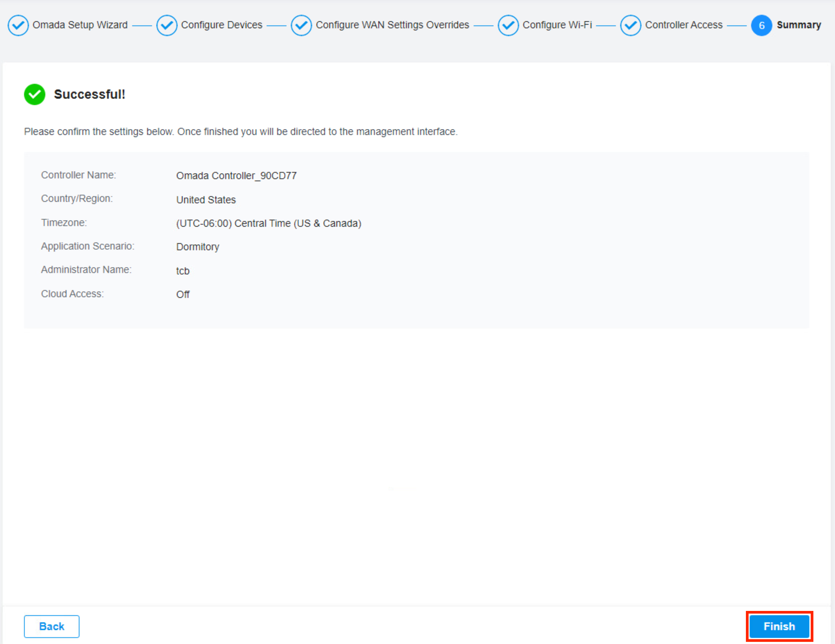Click the Omada Controller_90CD77 name value

tap(236, 176)
